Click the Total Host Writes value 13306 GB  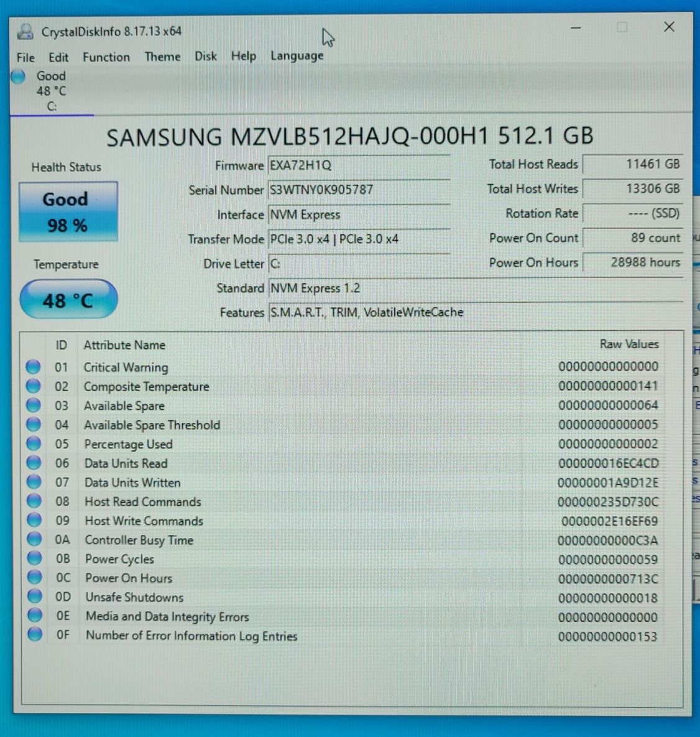click(632, 188)
